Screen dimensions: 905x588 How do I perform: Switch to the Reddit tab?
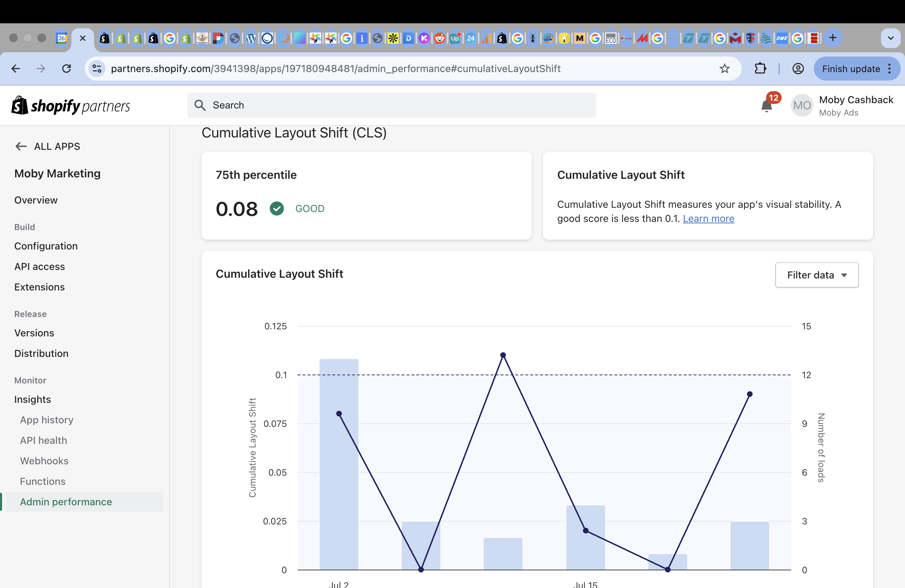439,38
